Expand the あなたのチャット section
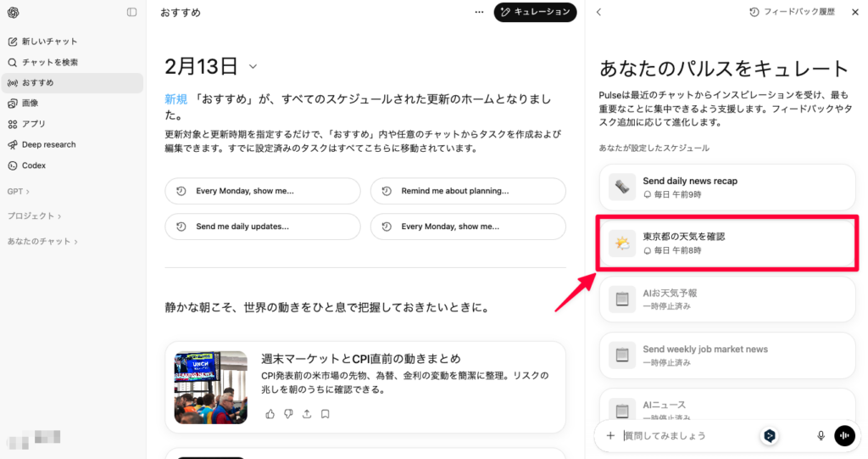The height and width of the screenshot is (459, 868). tap(42, 241)
